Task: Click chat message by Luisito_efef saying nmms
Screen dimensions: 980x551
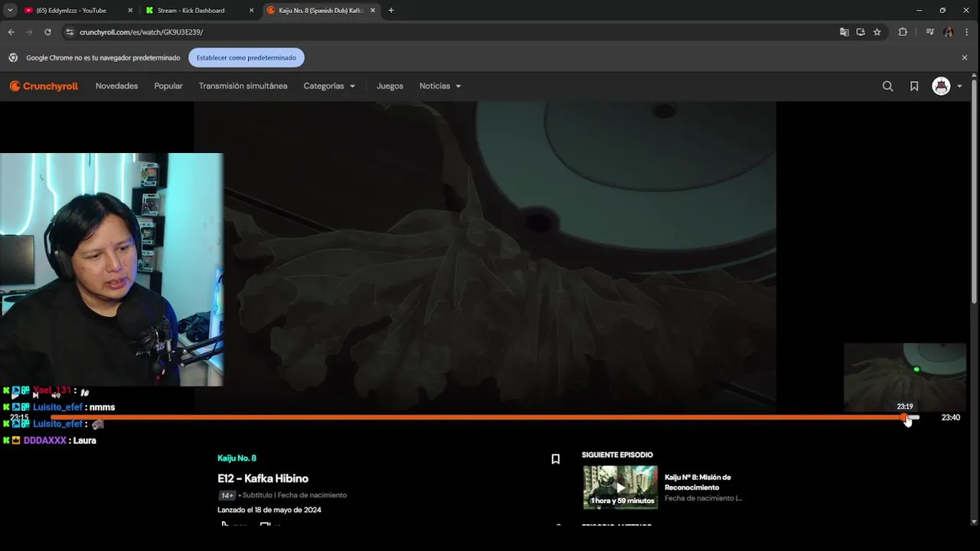Action: point(102,408)
